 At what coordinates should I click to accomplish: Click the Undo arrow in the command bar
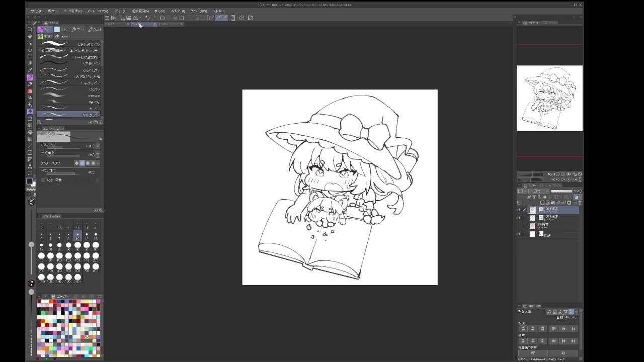pos(147,18)
